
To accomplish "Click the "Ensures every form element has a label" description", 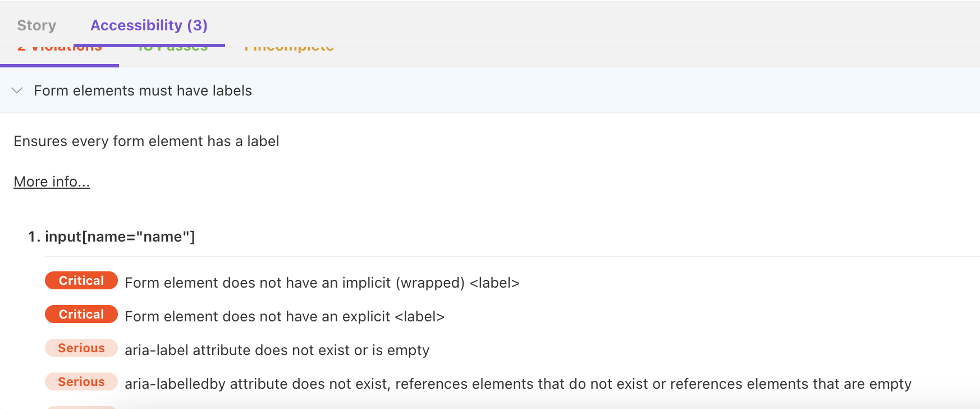I will tap(146, 141).
